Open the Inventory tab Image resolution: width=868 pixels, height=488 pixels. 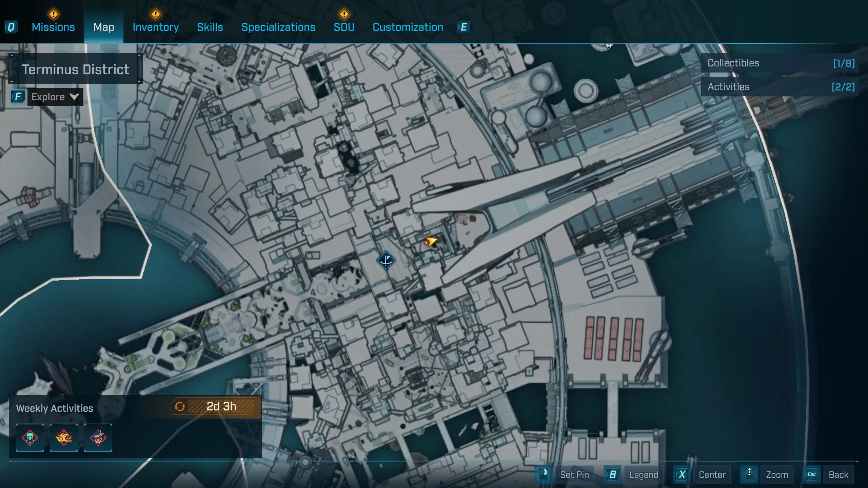pyautogui.click(x=156, y=27)
